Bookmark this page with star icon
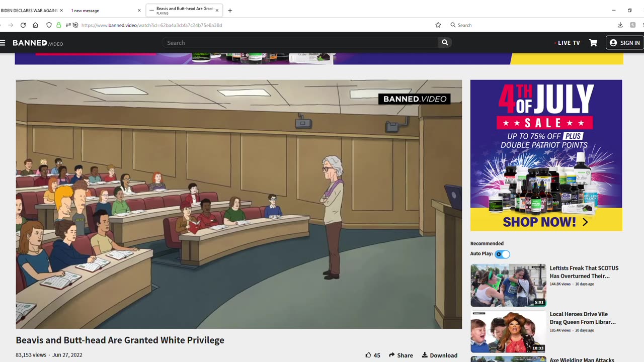Screen dimensions: 644x362 [x=438, y=25]
